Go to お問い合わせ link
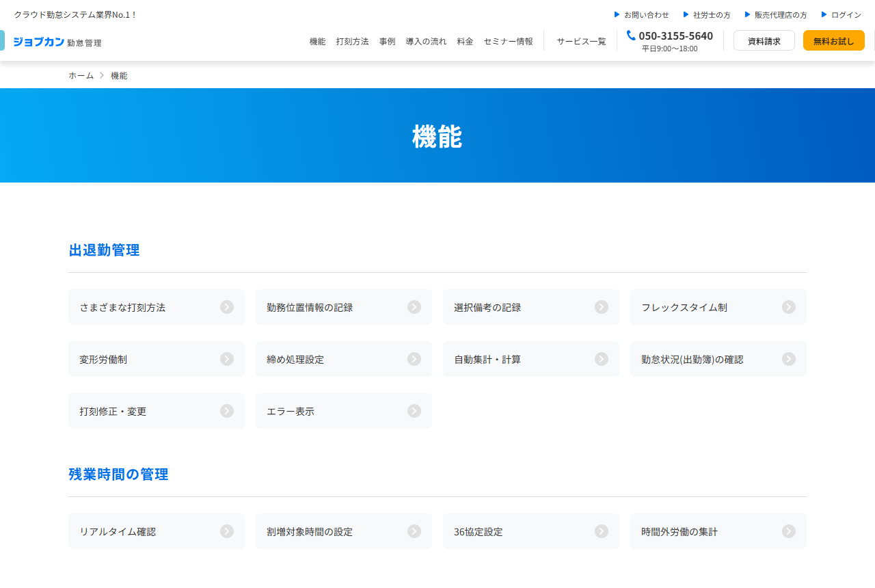 point(641,14)
